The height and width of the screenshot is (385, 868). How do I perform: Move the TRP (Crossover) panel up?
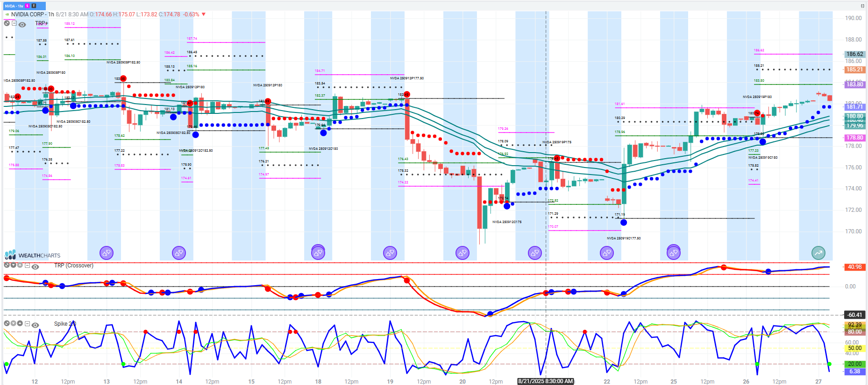tap(20, 265)
